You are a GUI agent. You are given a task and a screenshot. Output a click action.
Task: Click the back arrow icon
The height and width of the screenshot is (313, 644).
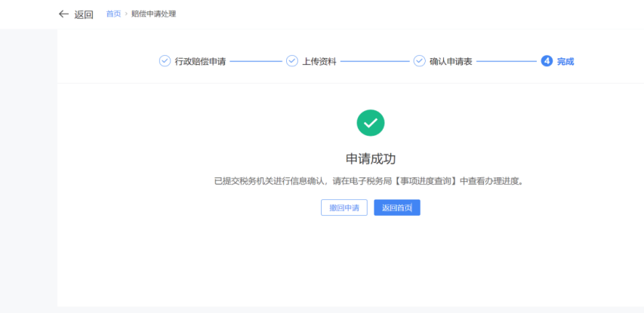tap(63, 14)
